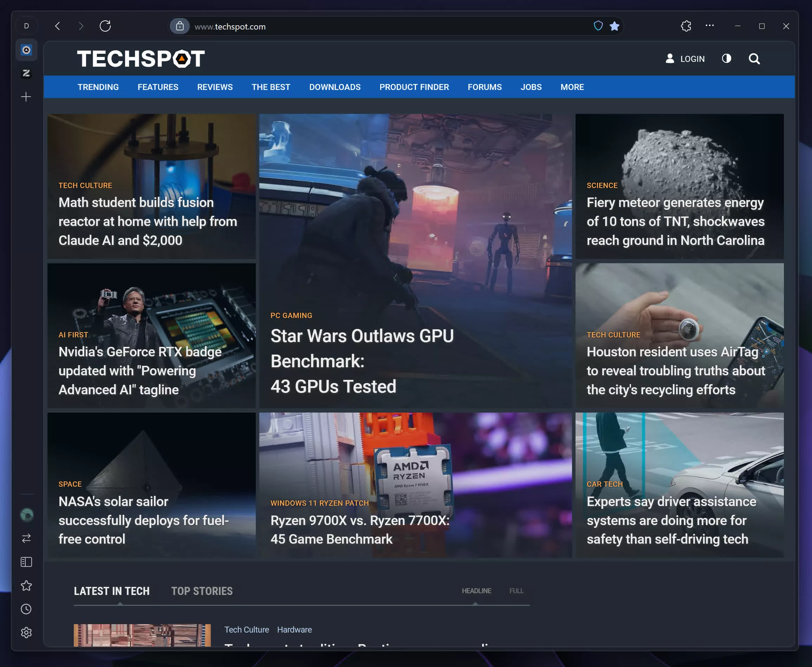Open browser settings gear in sidebar
Screen dimensions: 812x667
pos(26,633)
